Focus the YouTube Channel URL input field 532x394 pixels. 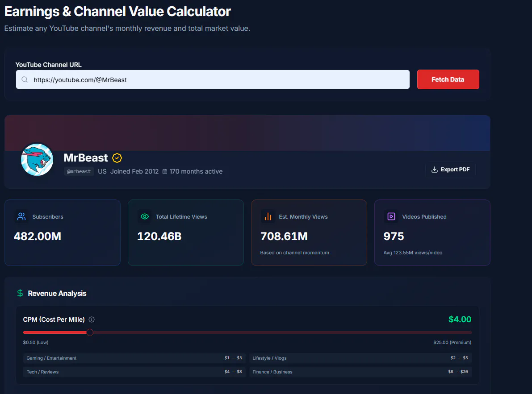click(x=213, y=79)
